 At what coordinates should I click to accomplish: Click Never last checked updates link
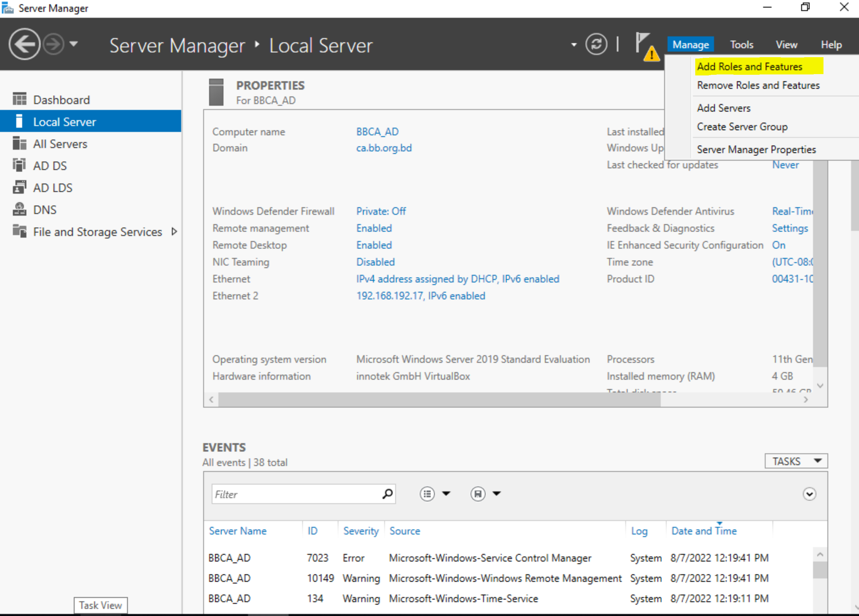click(785, 165)
